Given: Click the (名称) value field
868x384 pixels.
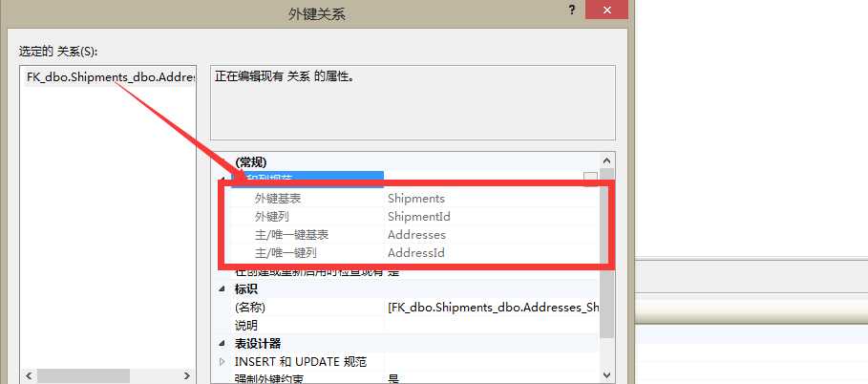Looking at the screenshot, I should click(492, 308).
